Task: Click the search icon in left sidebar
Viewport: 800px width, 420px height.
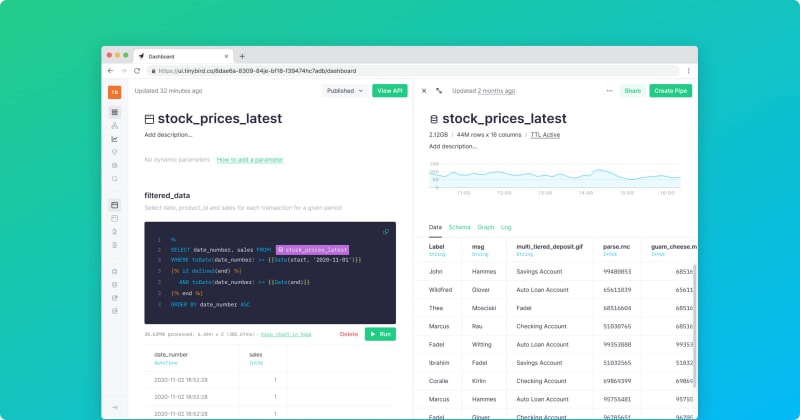Action: click(114, 178)
